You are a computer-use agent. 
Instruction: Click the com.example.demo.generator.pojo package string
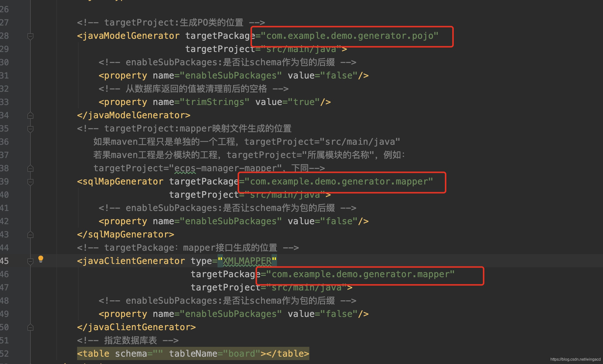click(350, 36)
